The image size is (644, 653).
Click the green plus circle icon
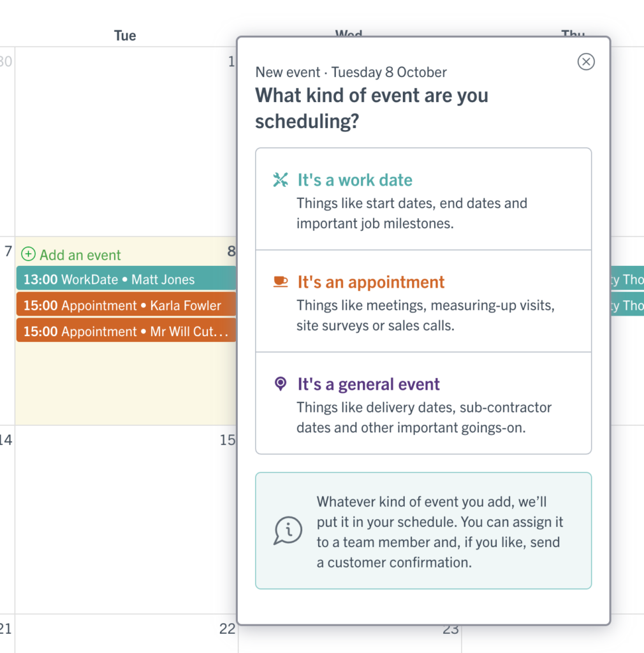(x=28, y=254)
